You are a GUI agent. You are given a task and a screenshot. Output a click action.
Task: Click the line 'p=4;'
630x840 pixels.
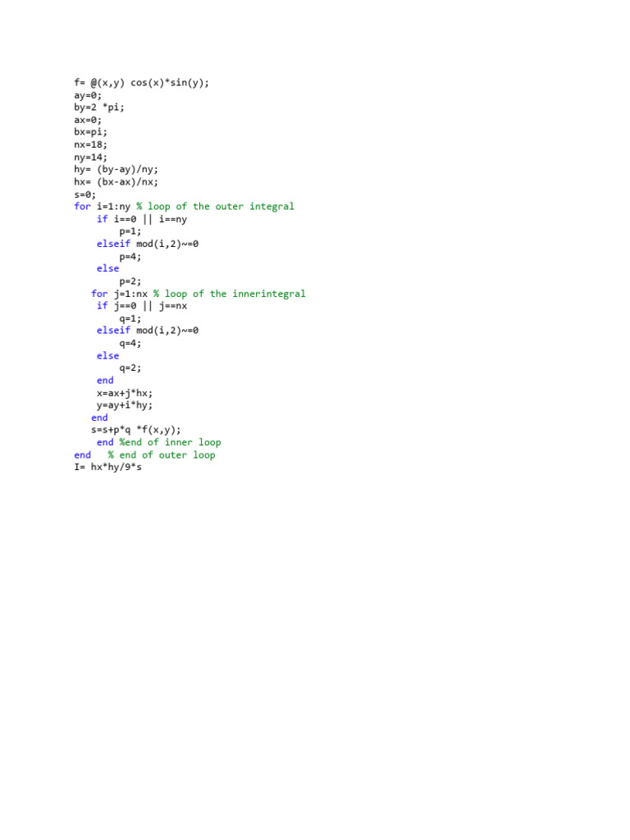(x=130, y=257)
